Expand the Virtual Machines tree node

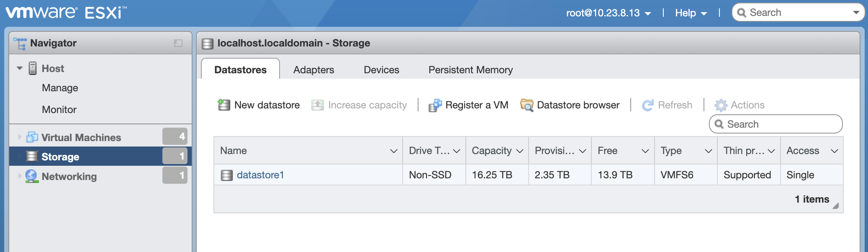(x=20, y=137)
